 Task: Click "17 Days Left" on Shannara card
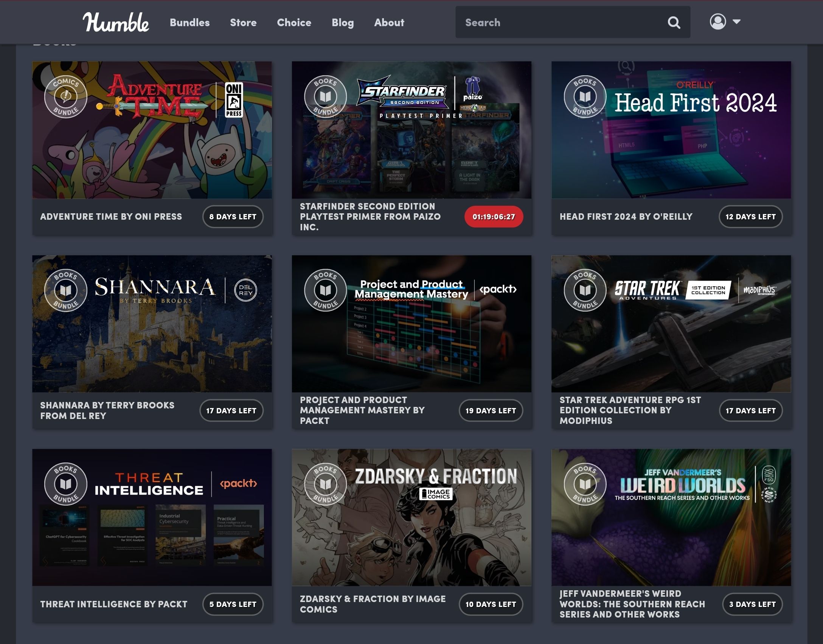click(231, 410)
